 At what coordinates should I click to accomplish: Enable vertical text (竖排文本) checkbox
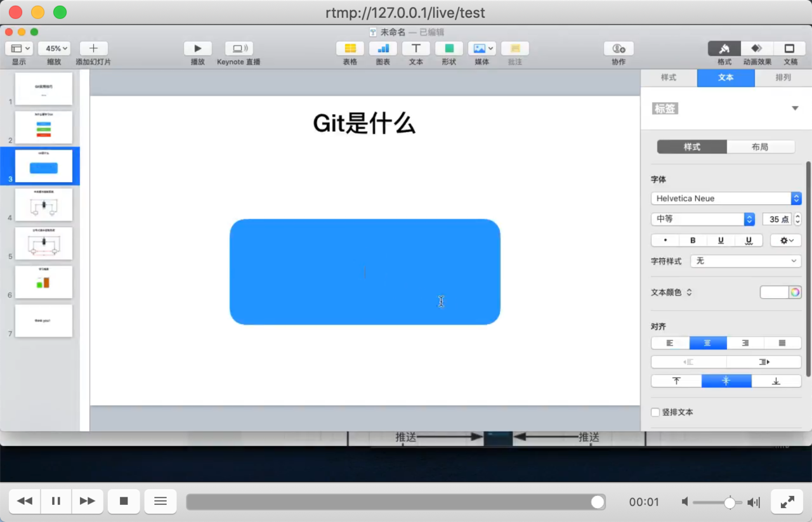point(655,412)
